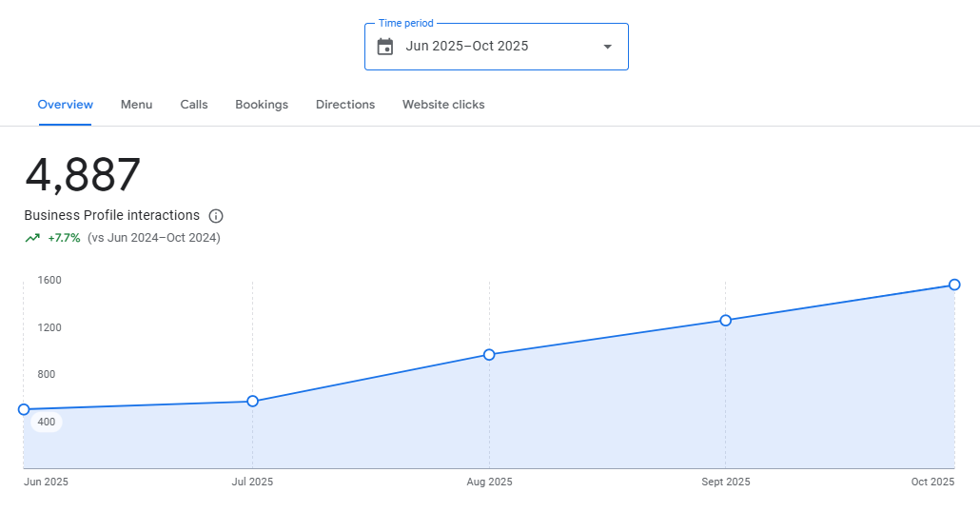This screenshot has width=980, height=512.
Task: Select the Aug 2025 data point on chart
Action: pos(489,355)
